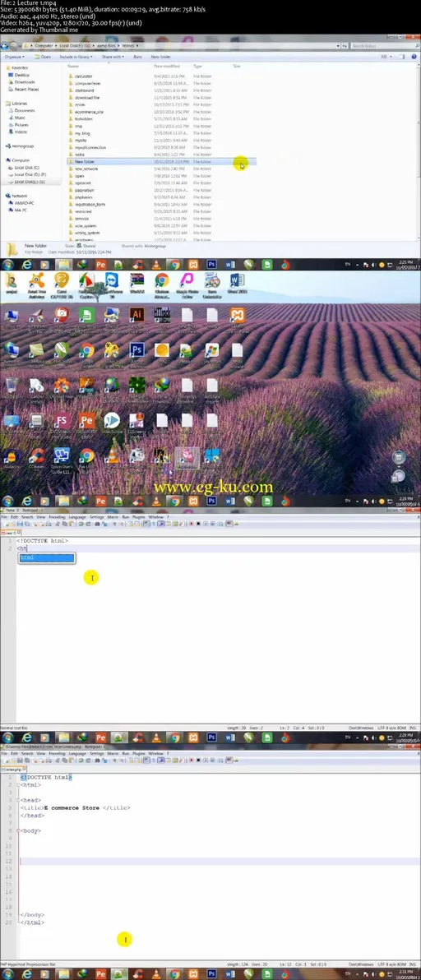
Task: Click the Burn button in Explorer toolbar
Action: click(x=137, y=56)
